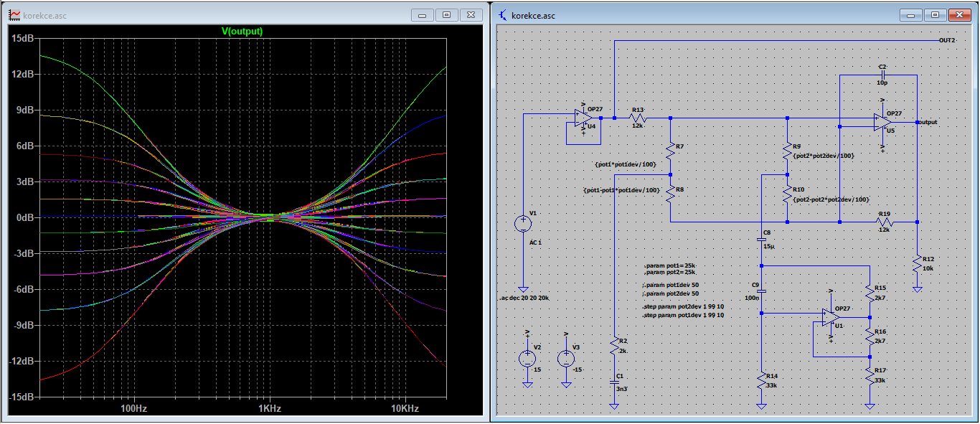
Task: Select capacitor C2 10p symbol
Action: 883,74
